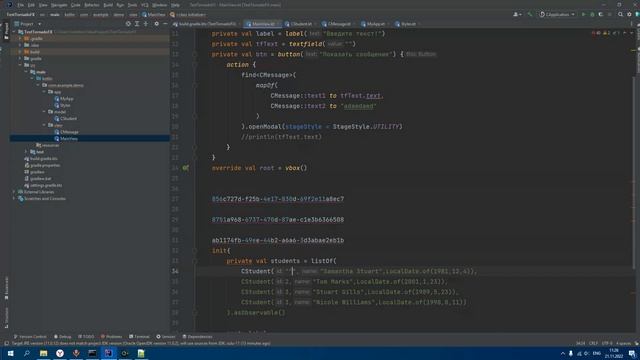Open the Project panel gear settings
640x360 pixels.
(156, 24)
